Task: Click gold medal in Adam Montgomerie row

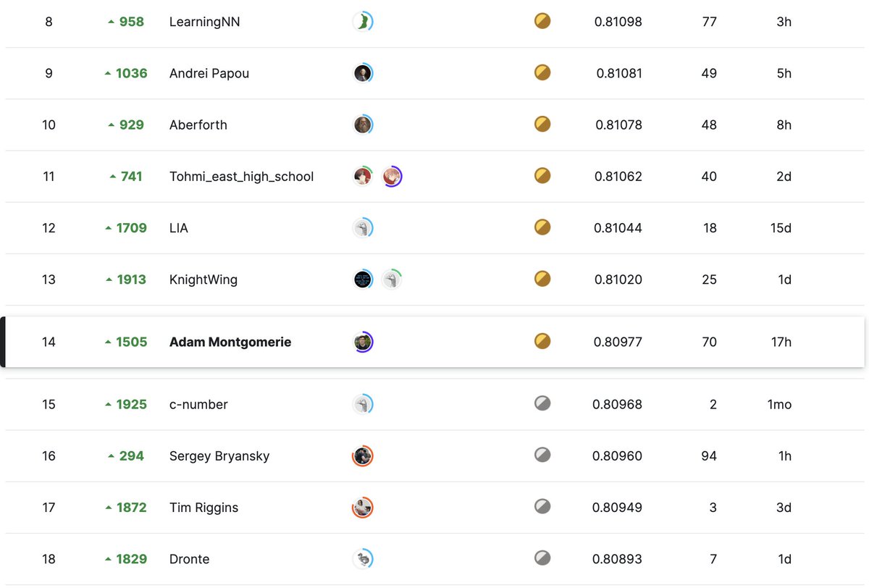Action: 542,341
